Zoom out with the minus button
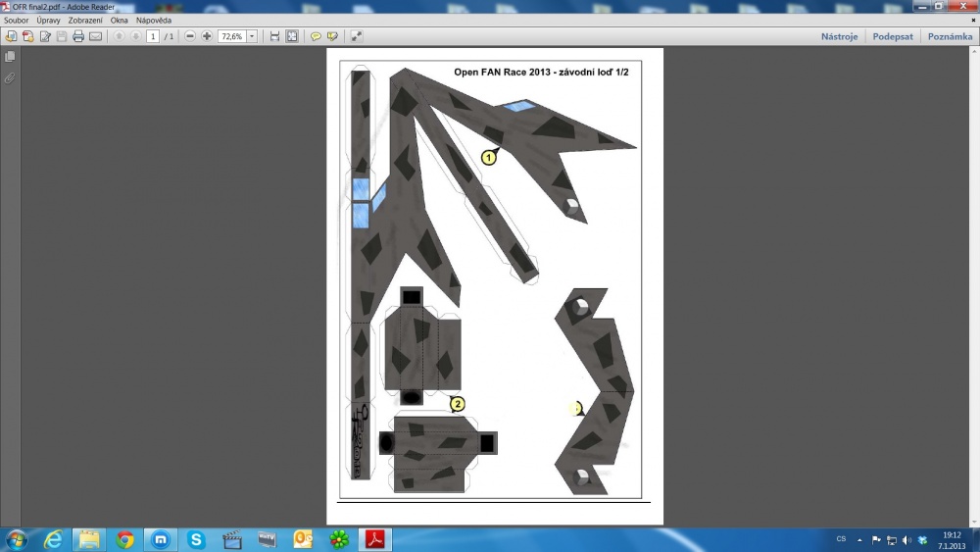Image resolution: width=980 pixels, height=552 pixels. click(190, 36)
